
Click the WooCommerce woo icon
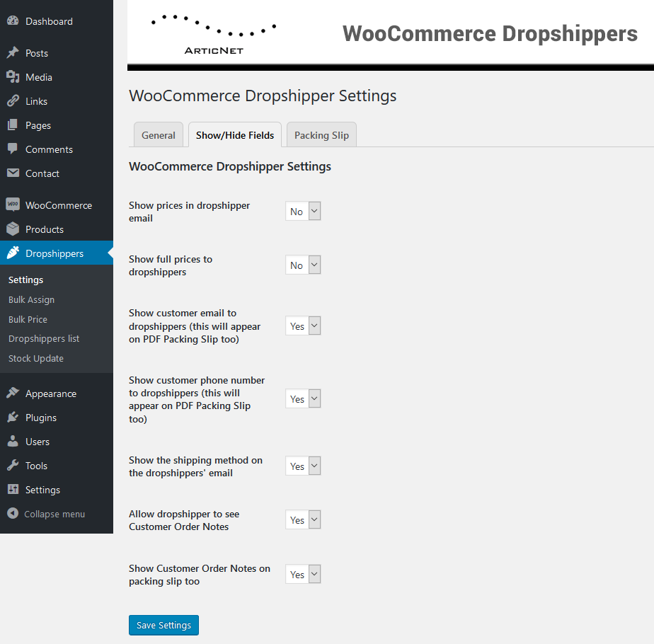point(13,205)
